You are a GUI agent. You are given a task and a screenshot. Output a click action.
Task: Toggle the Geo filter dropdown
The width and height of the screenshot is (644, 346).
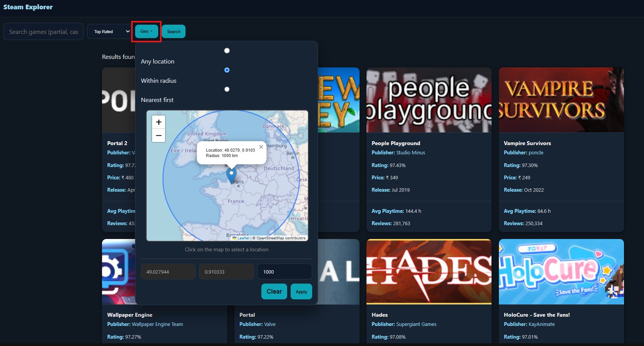[147, 31]
